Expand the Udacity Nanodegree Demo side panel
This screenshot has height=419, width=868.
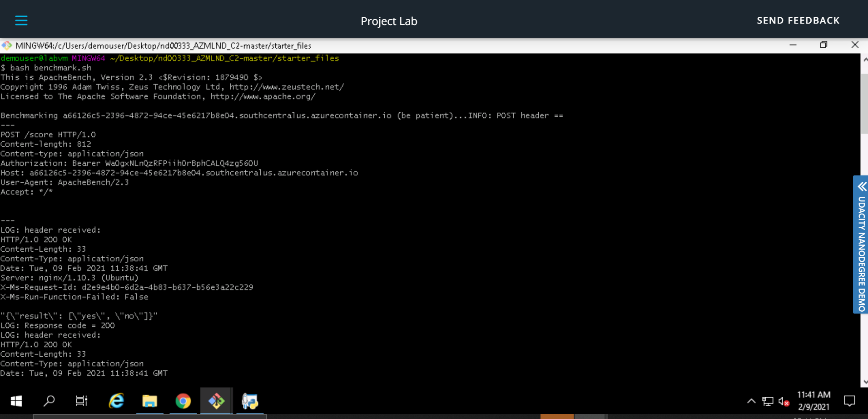pos(861,244)
